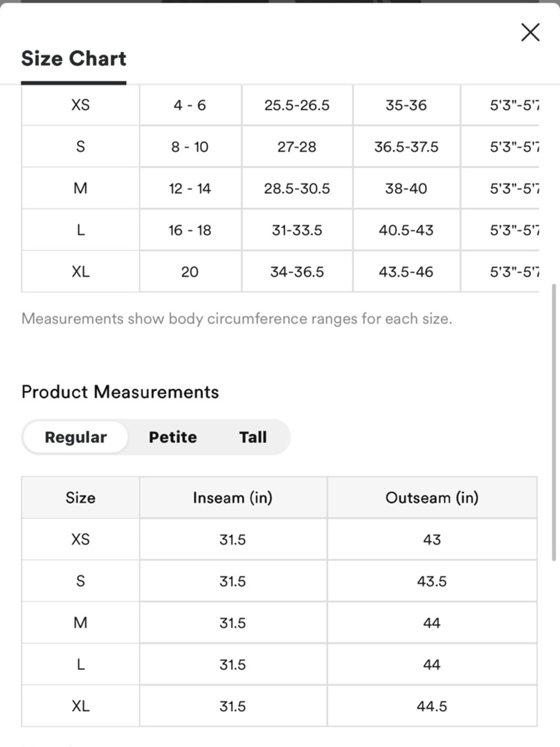Switch to Tall product measurements
The width and height of the screenshot is (560, 747).
(x=253, y=437)
